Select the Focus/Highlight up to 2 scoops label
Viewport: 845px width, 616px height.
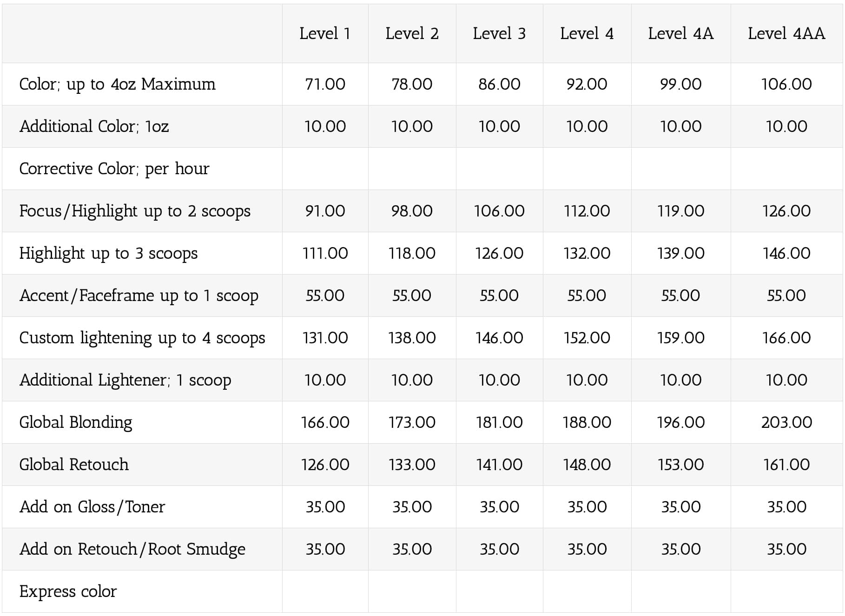135,211
